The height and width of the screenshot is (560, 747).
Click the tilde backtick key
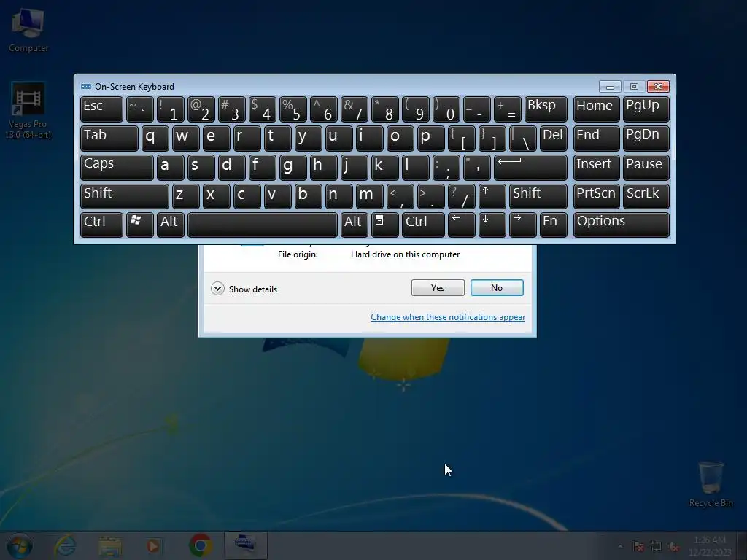pos(139,109)
